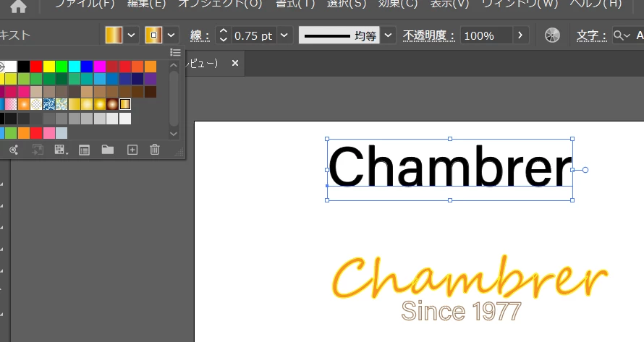This screenshot has height=342, width=644.
Task: Select the orange script Chambrer text
Action: pos(470,277)
